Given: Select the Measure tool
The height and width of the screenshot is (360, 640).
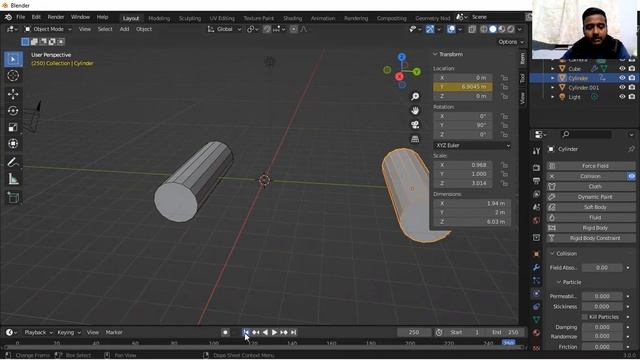Looking at the screenshot, I should coord(13,179).
